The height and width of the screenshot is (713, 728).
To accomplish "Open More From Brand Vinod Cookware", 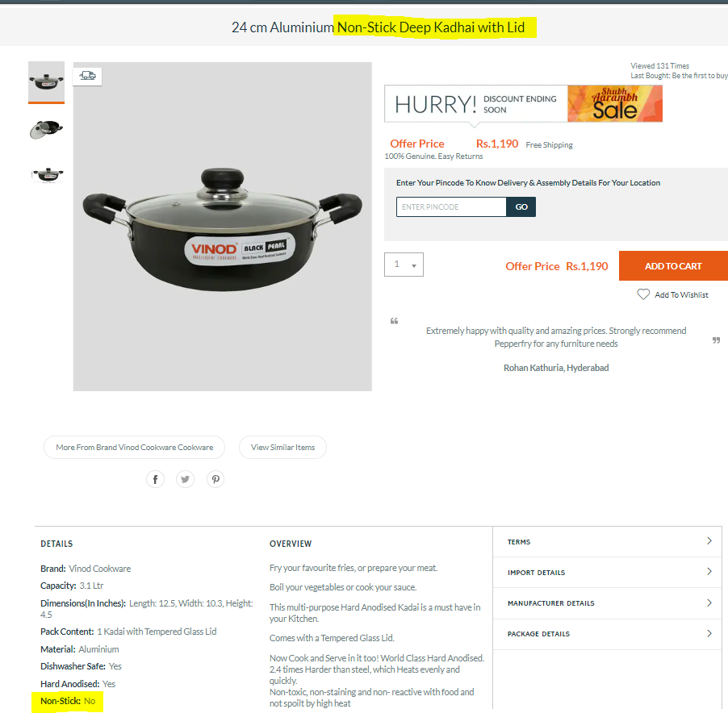I will click(134, 447).
